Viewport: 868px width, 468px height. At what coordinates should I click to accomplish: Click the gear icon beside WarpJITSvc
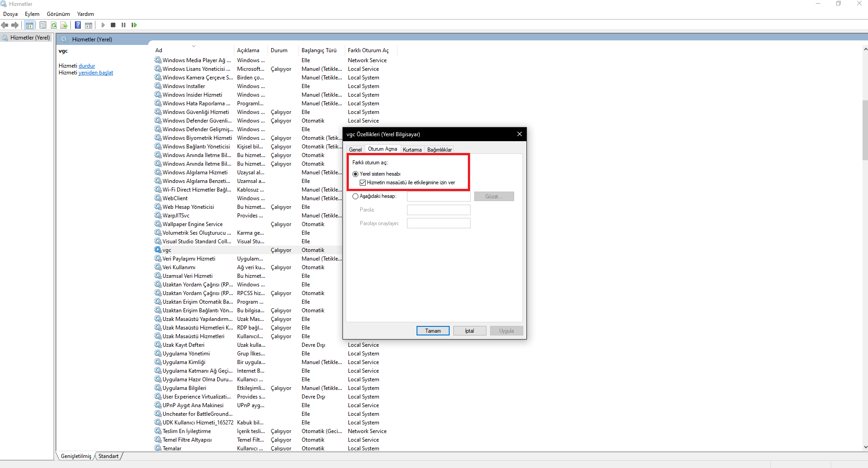tap(158, 216)
